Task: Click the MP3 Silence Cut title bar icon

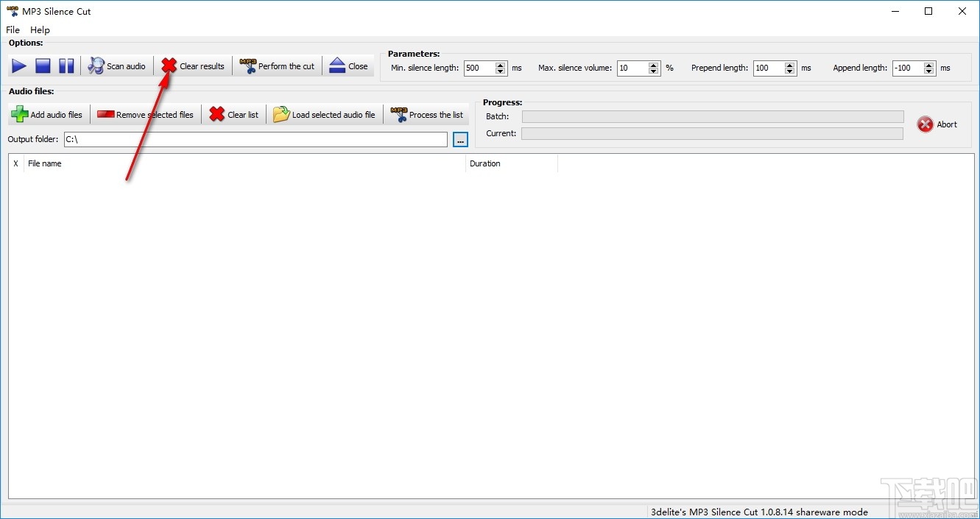Action: [13, 11]
